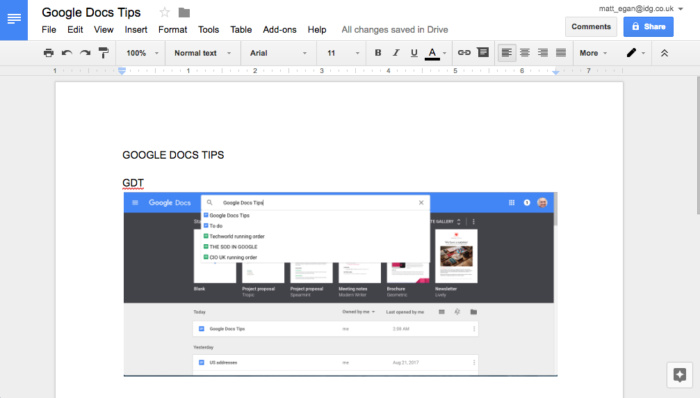Insert a link using the chain icon
The height and width of the screenshot is (398, 700).
coord(464,53)
